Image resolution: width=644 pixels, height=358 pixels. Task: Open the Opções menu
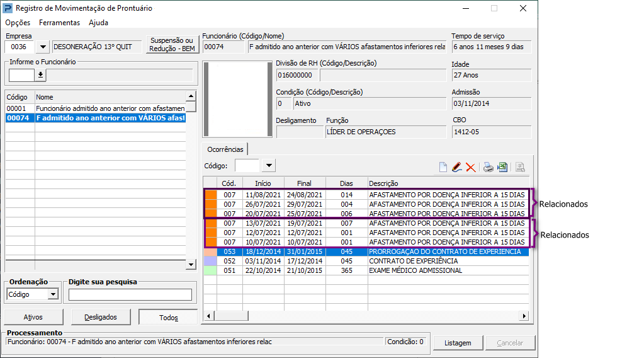[x=18, y=23]
